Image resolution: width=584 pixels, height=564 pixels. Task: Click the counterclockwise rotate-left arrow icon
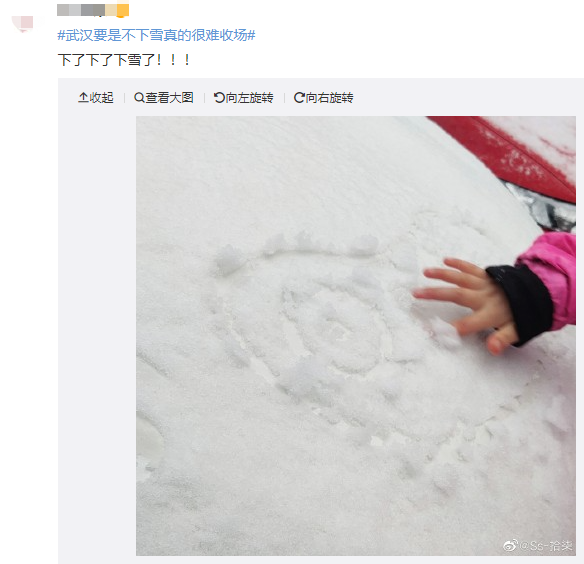click(x=219, y=98)
